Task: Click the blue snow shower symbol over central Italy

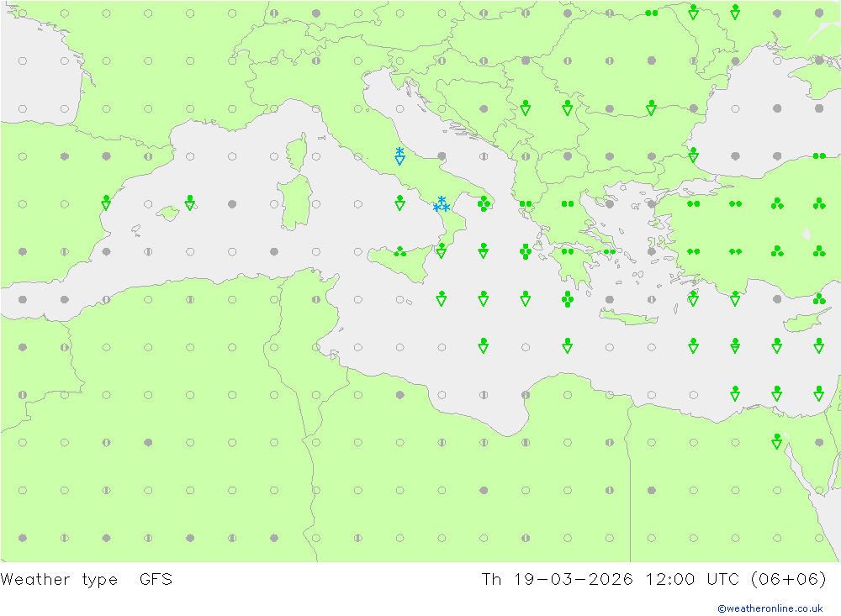Action: [x=399, y=156]
